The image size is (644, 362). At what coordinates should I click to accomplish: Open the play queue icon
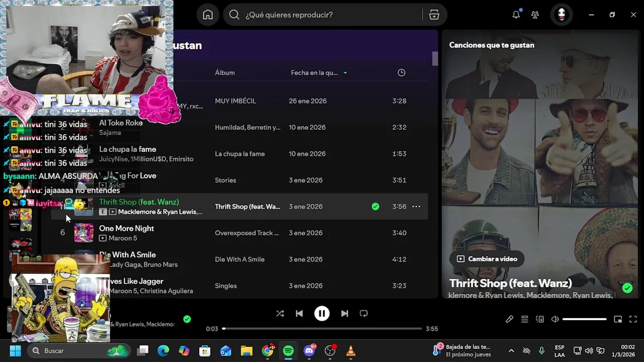525,319
